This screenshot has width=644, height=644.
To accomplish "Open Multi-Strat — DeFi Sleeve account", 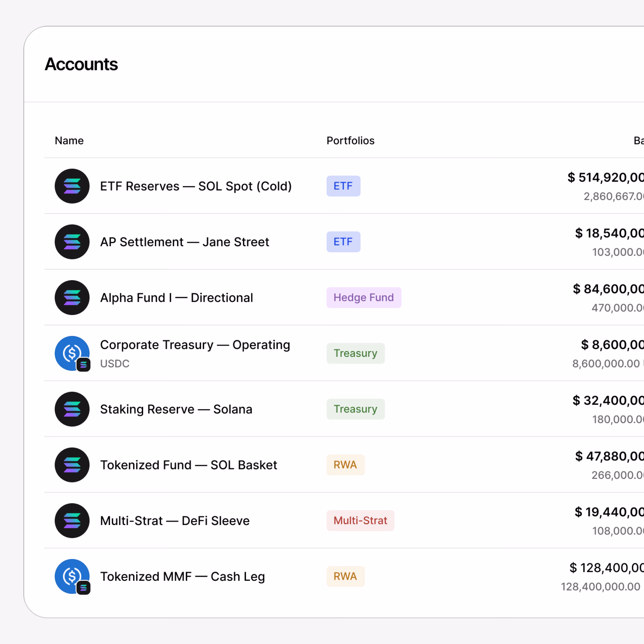I will [175, 521].
